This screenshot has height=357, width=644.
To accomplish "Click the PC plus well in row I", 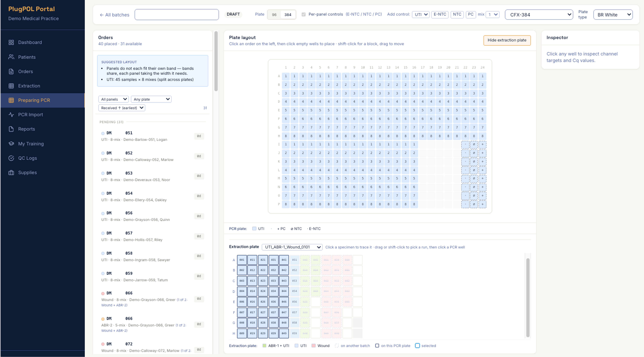I will pyautogui.click(x=482, y=144).
